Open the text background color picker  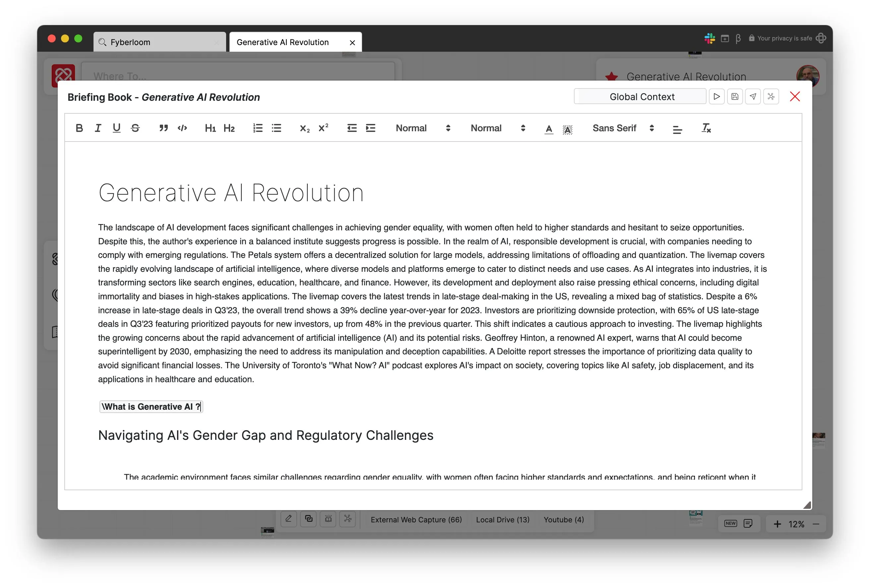(567, 130)
